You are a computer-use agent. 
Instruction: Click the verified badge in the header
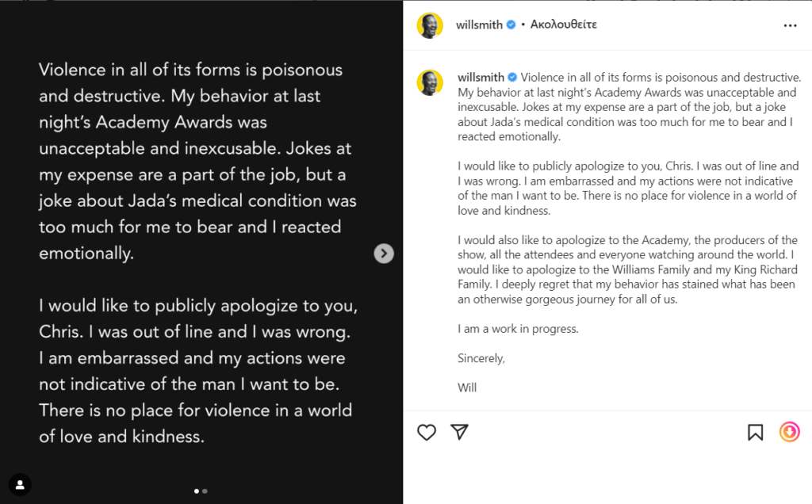511,25
